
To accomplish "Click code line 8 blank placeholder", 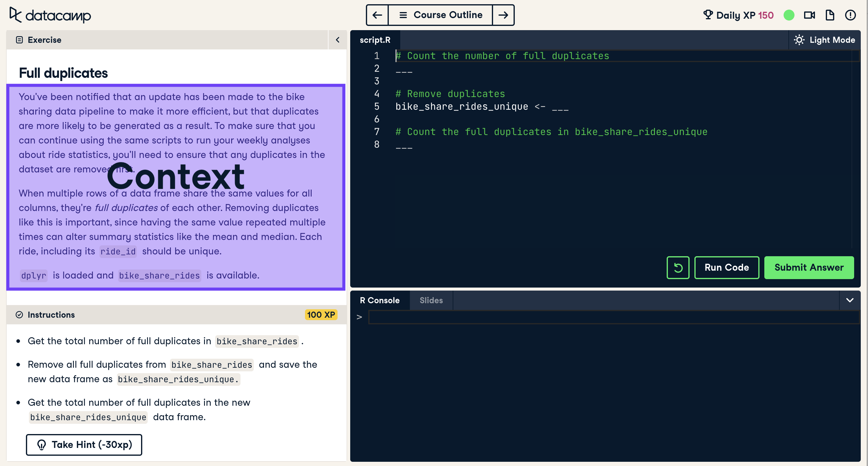I will coord(404,148).
